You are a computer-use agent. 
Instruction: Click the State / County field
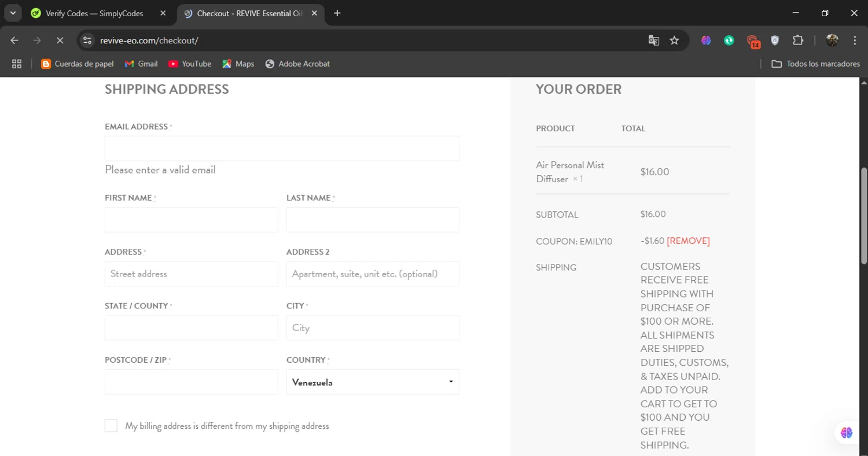pos(191,328)
